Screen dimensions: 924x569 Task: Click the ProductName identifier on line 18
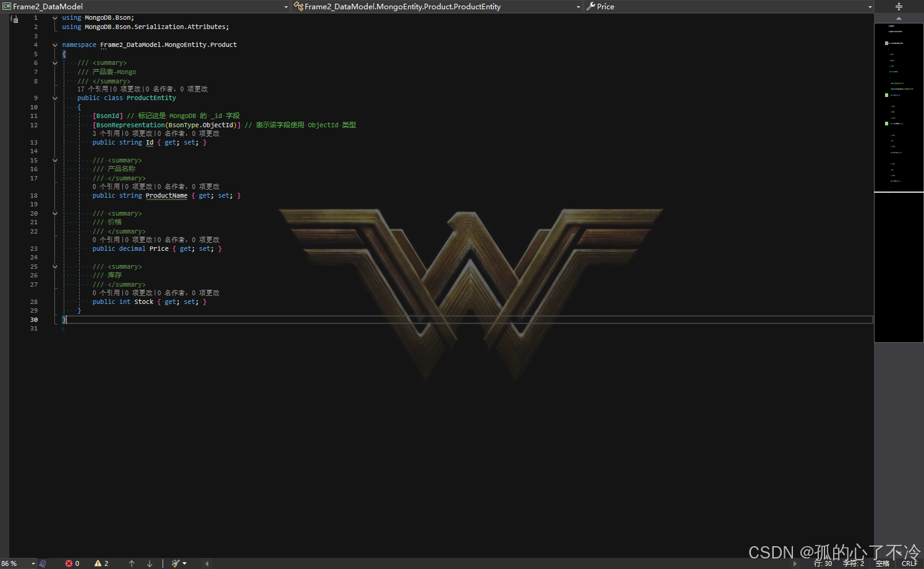point(166,196)
